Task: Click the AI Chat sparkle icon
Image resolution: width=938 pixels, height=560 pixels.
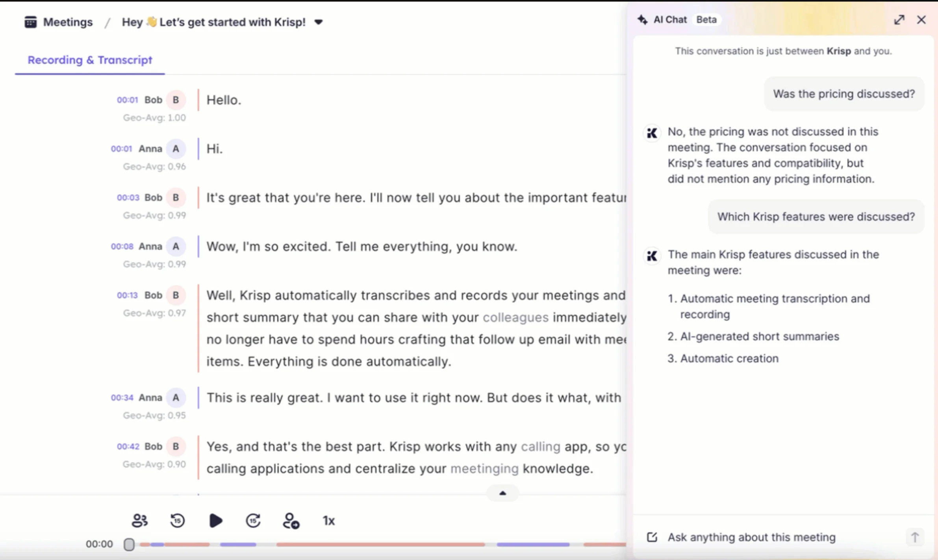Action: [642, 20]
